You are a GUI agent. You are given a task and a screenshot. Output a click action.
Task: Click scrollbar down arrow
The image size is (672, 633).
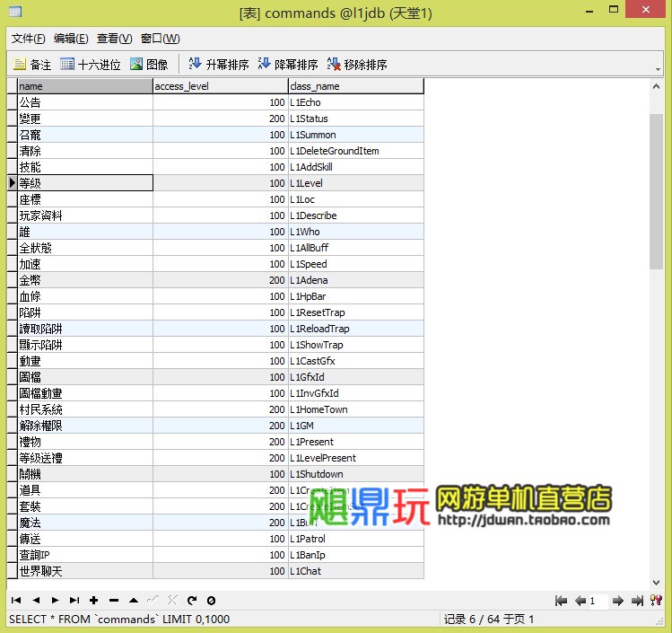(656, 583)
